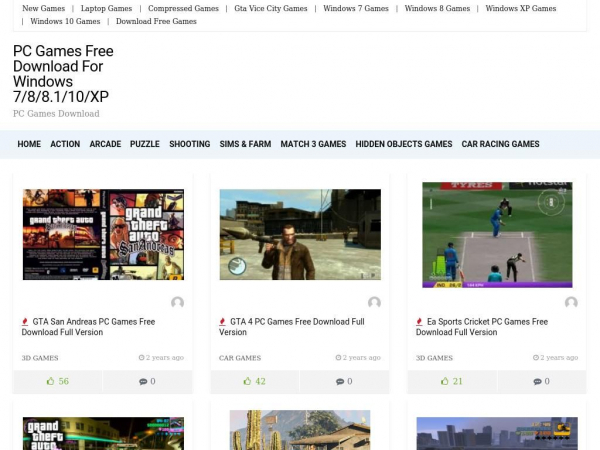The image size is (600, 450).
Task: Click the clock icon on GTA San Andreas card
Action: point(141,357)
